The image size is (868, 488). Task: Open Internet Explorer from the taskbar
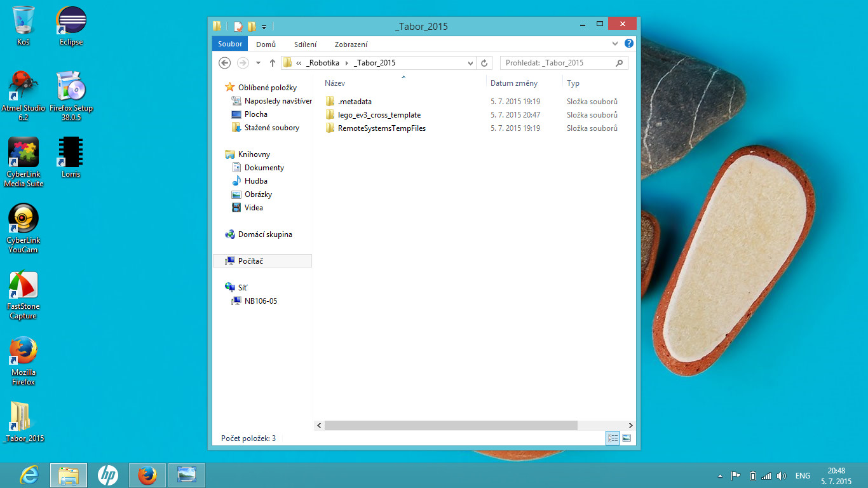coord(29,475)
